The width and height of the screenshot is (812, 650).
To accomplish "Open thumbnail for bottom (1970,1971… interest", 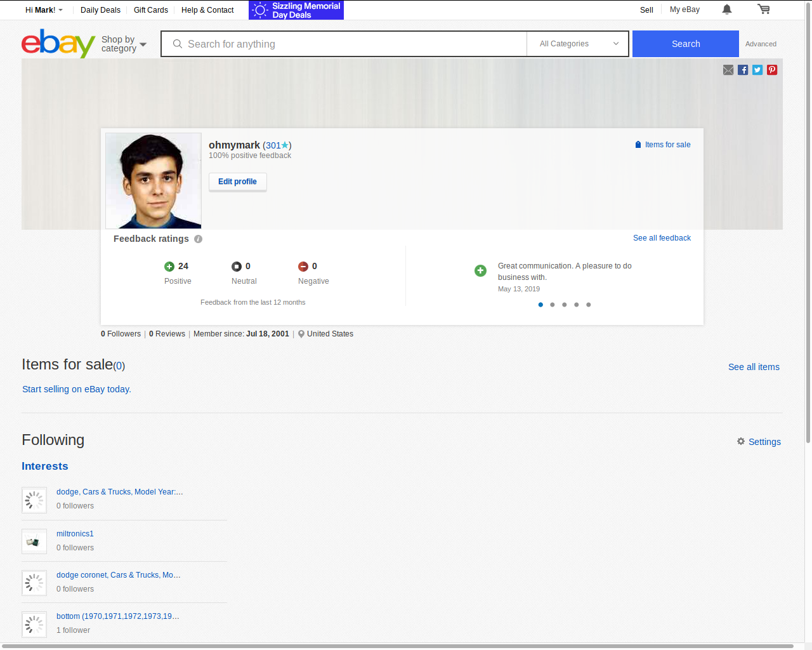I will [34, 625].
